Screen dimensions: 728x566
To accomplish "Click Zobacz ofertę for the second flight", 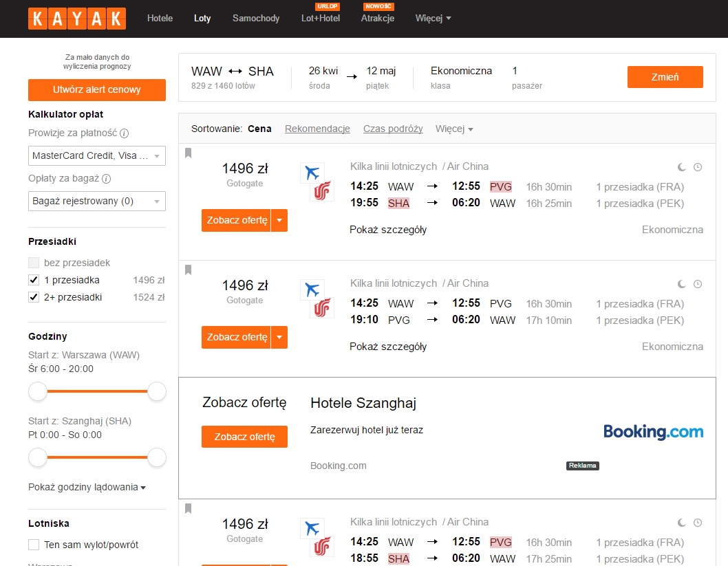I will (x=236, y=337).
